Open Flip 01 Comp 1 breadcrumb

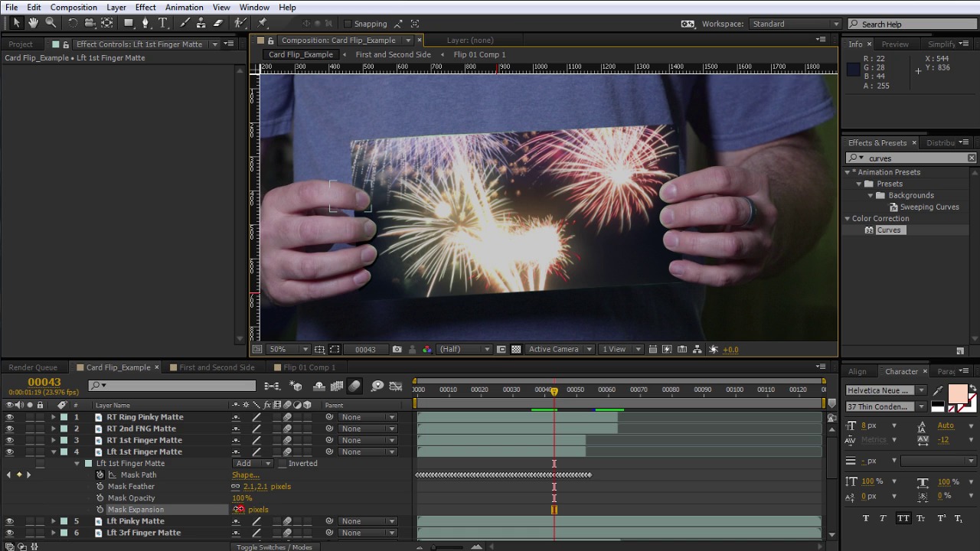click(x=479, y=54)
